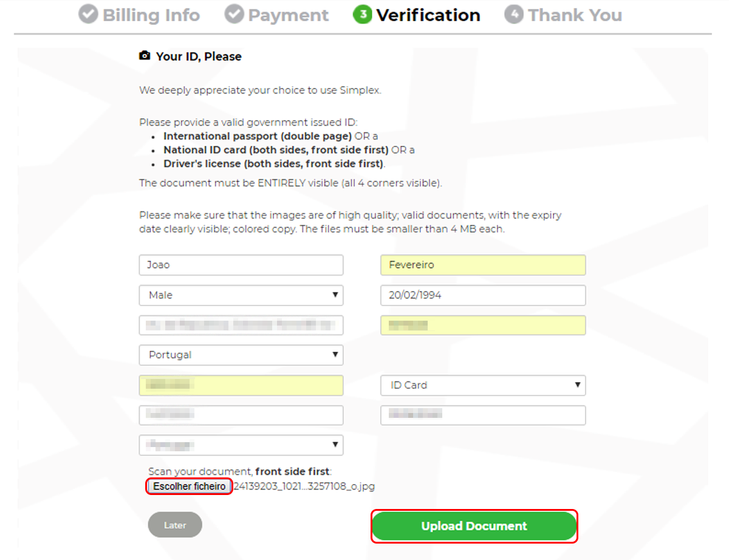Expand the blurred dropdown below the document fields

(241, 445)
